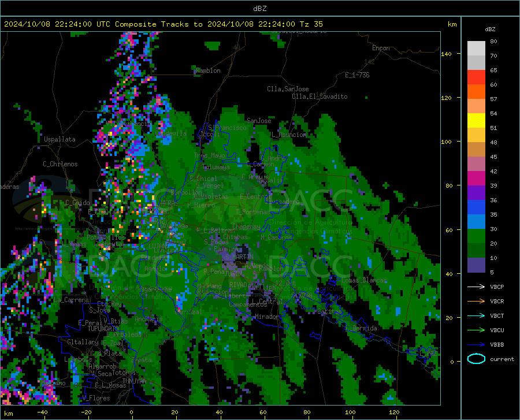Image resolution: width=520 pixels, height=420 pixels.
Task: Click the L_Asuncion map label
Action: pyautogui.click(x=289, y=135)
